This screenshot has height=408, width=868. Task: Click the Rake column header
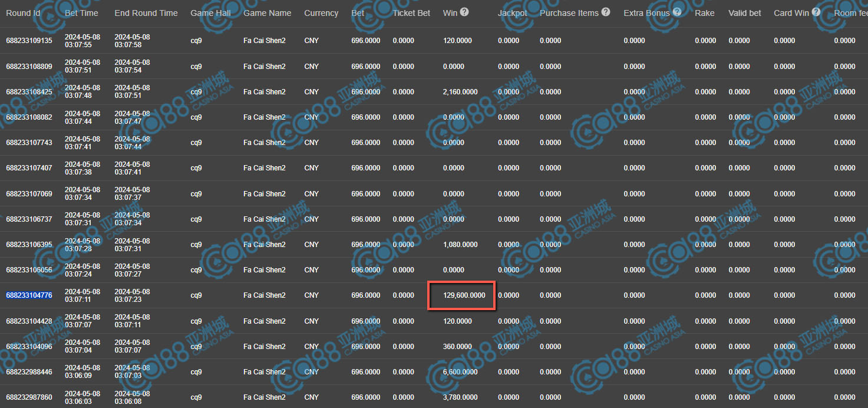click(705, 13)
